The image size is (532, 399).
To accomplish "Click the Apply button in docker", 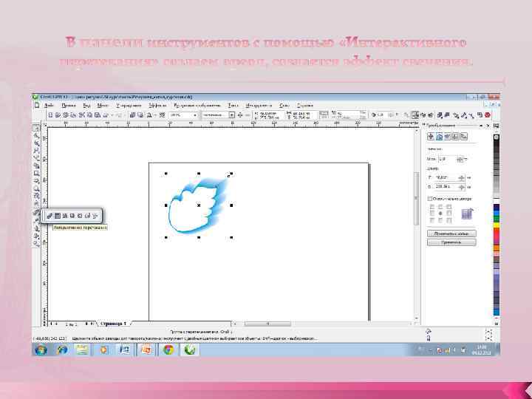I will 451,242.
